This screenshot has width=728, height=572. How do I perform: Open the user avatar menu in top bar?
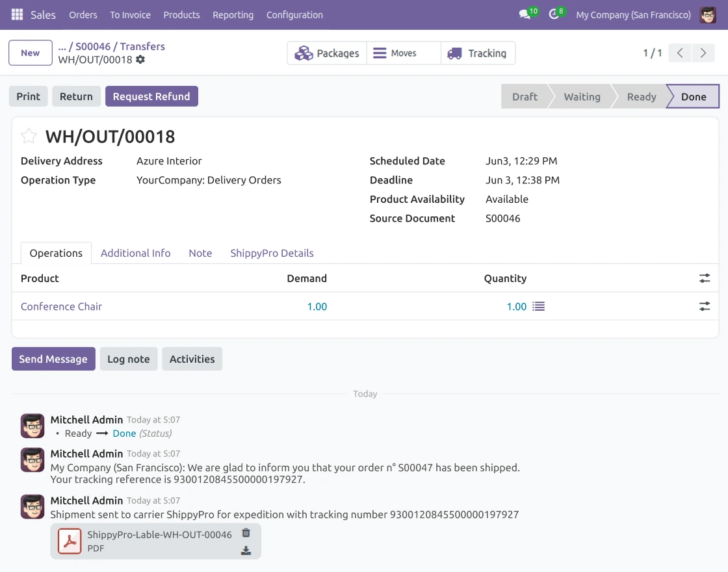tap(708, 15)
